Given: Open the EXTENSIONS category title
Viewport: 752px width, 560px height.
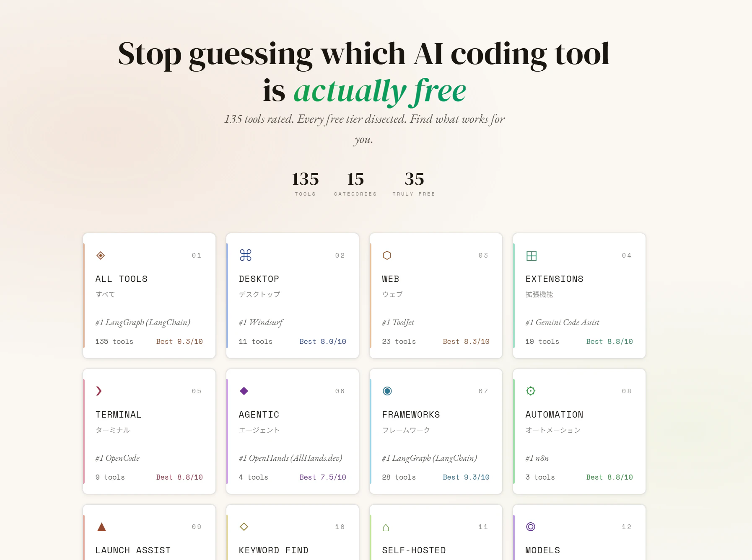Looking at the screenshot, I should (x=555, y=279).
